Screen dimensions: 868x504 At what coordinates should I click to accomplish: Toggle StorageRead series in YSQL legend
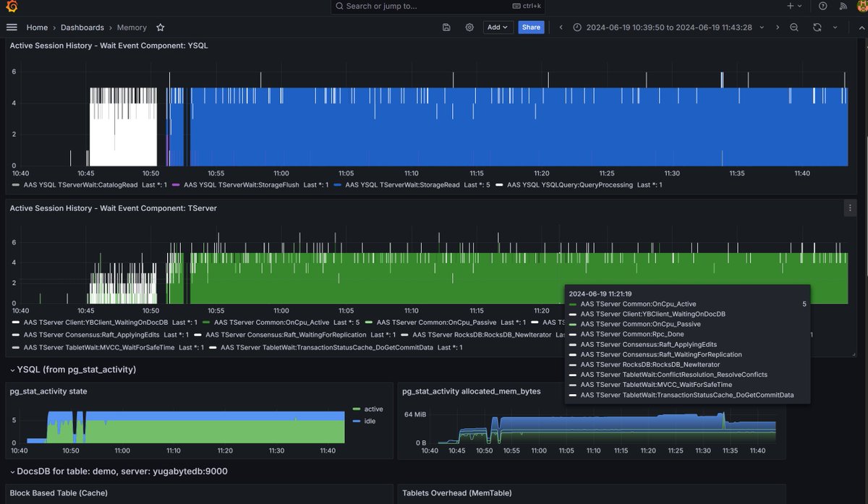[402, 185]
